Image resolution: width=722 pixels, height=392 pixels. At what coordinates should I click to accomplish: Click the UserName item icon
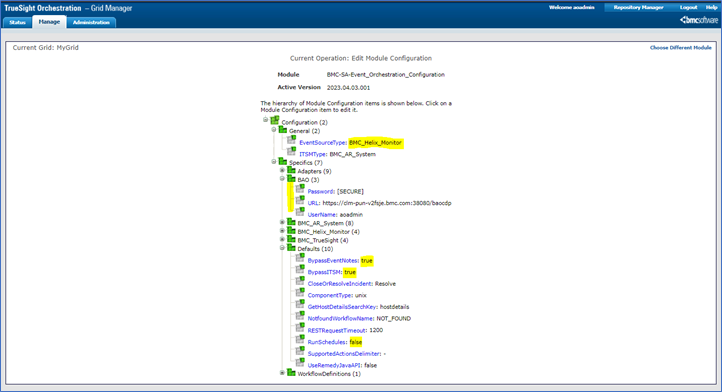(x=300, y=212)
